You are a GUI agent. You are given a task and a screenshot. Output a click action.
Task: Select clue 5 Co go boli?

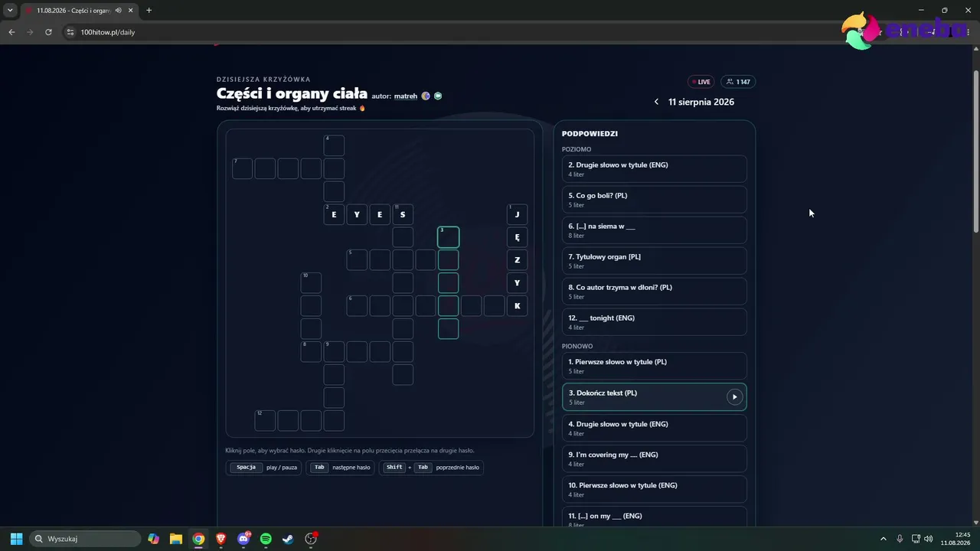point(654,200)
